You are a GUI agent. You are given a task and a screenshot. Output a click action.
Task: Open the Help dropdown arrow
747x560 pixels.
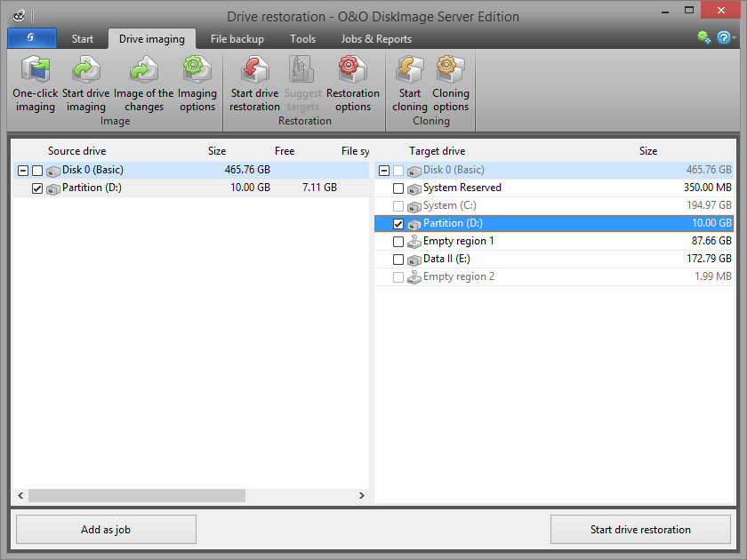click(x=735, y=37)
